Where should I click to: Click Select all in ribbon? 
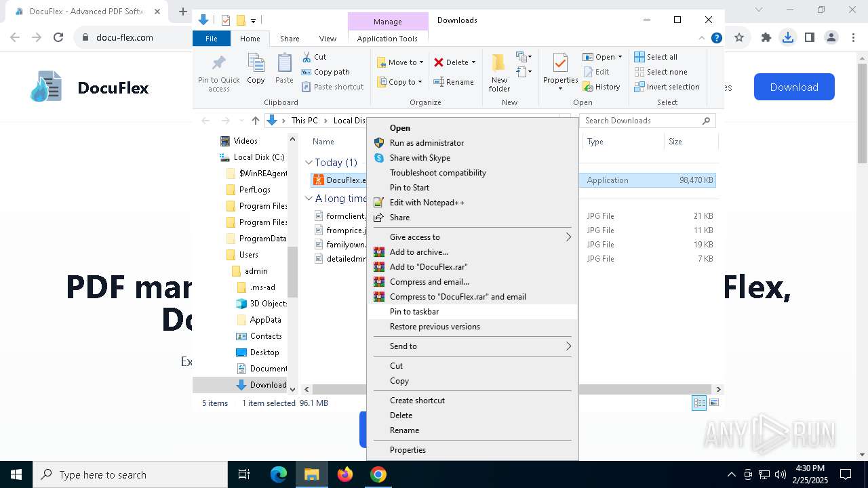[x=656, y=57]
